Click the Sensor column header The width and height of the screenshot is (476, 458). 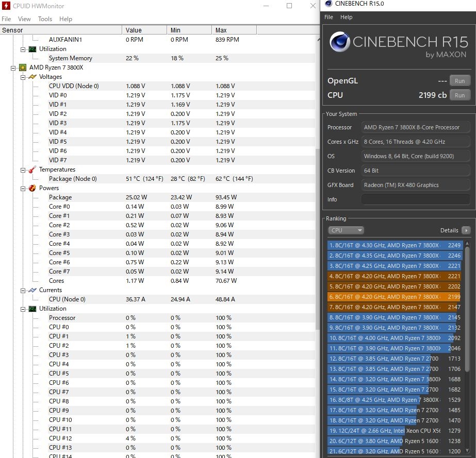pyautogui.click(x=61, y=30)
